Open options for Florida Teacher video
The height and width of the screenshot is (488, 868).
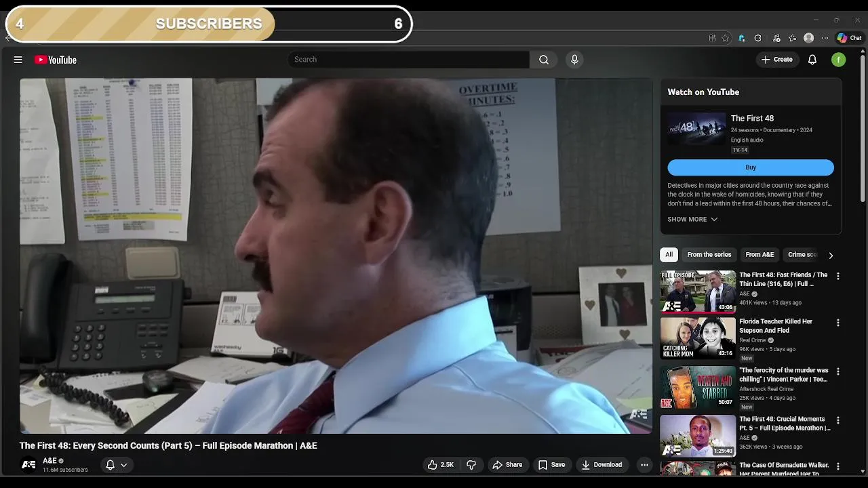pos(837,323)
